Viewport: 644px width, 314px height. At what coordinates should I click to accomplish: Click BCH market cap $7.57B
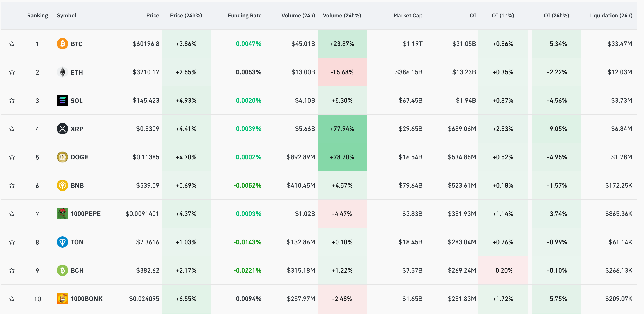pyautogui.click(x=412, y=270)
